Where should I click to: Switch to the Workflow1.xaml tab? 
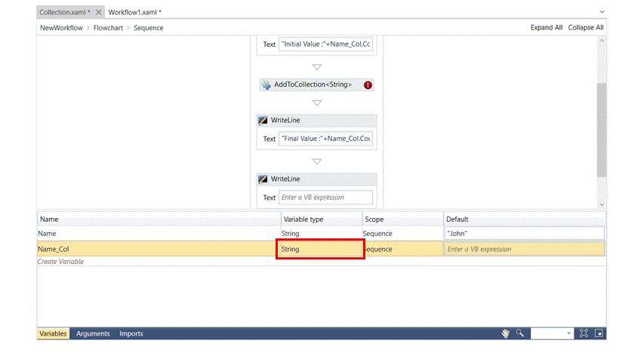134,13
